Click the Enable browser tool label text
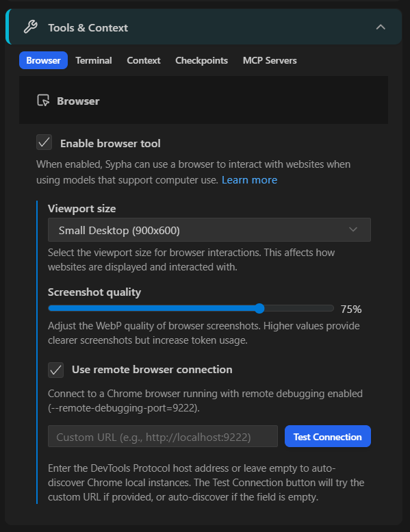The width and height of the screenshot is (410, 532). 110,144
